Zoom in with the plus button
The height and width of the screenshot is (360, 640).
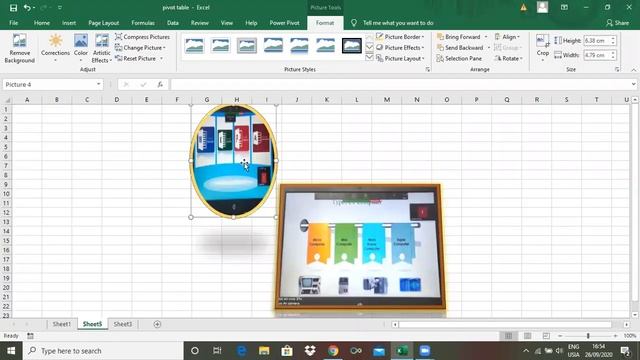click(x=616, y=336)
